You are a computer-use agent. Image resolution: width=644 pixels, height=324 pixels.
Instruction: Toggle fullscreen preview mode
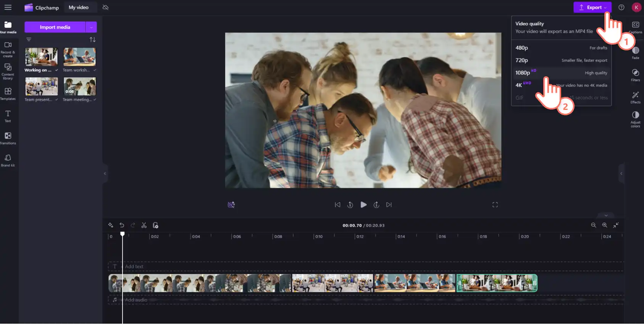[495, 205]
